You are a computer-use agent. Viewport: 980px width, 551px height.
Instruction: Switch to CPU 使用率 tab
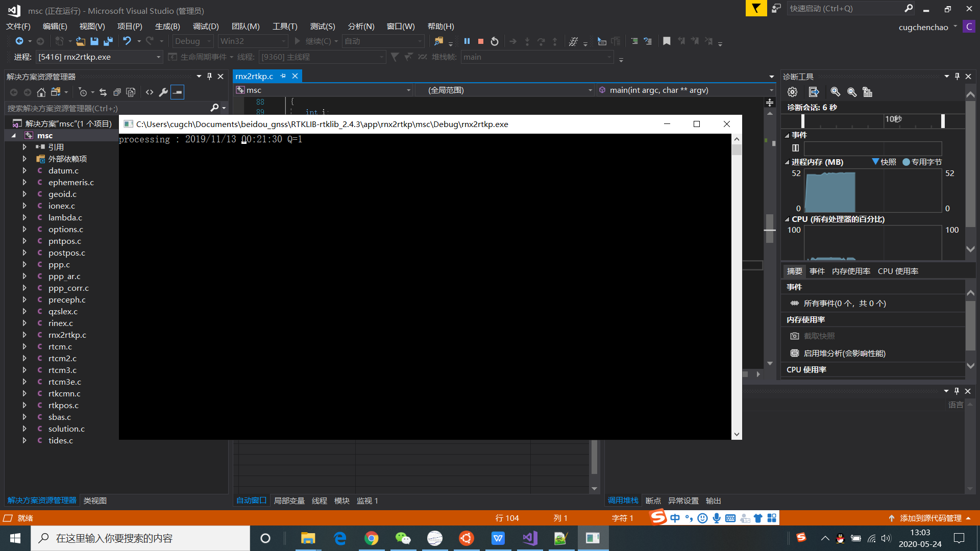point(898,271)
